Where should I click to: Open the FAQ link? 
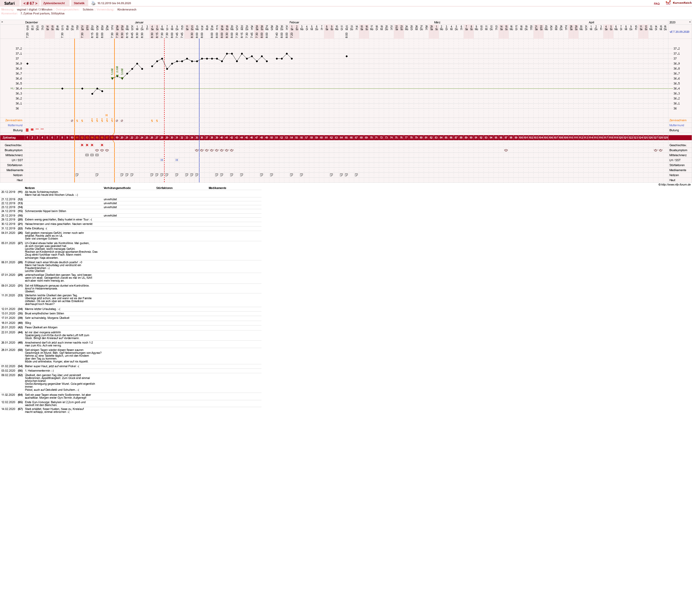coord(657,4)
